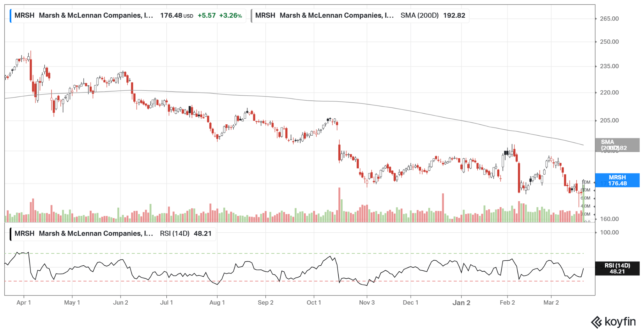Click the 4.0M volume axis label

586,206
